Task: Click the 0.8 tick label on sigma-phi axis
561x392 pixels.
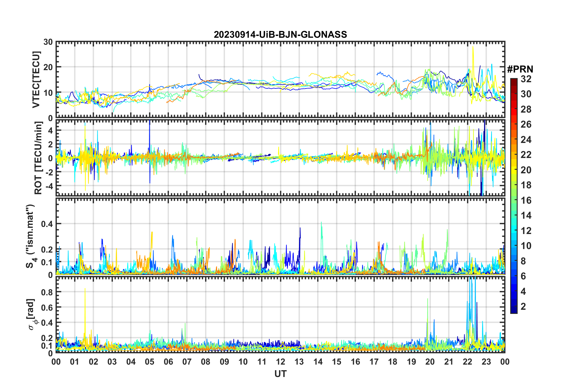Action: tap(47, 292)
